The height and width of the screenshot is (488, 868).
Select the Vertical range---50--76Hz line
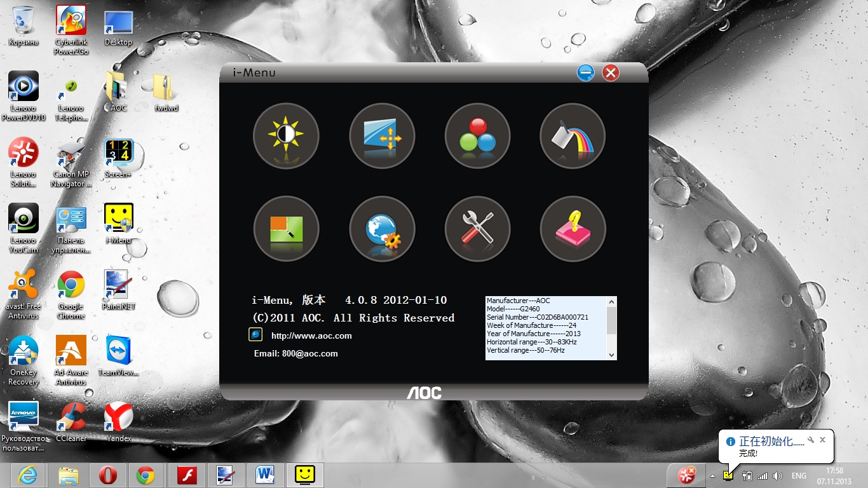tap(526, 350)
